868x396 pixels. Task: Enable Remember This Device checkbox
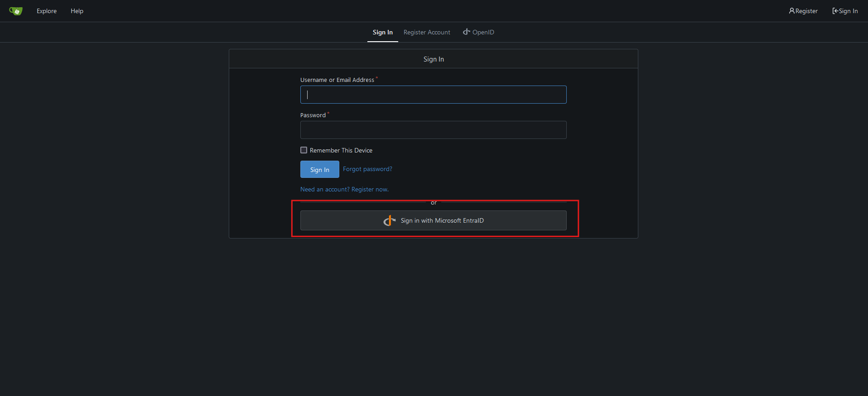(304, 150)
